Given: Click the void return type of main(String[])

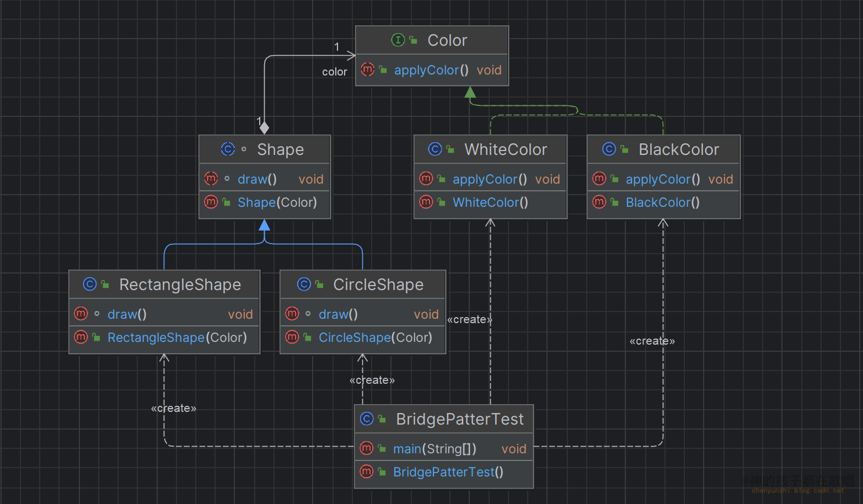Looking at the screenshot, I should tap(514, 449).
